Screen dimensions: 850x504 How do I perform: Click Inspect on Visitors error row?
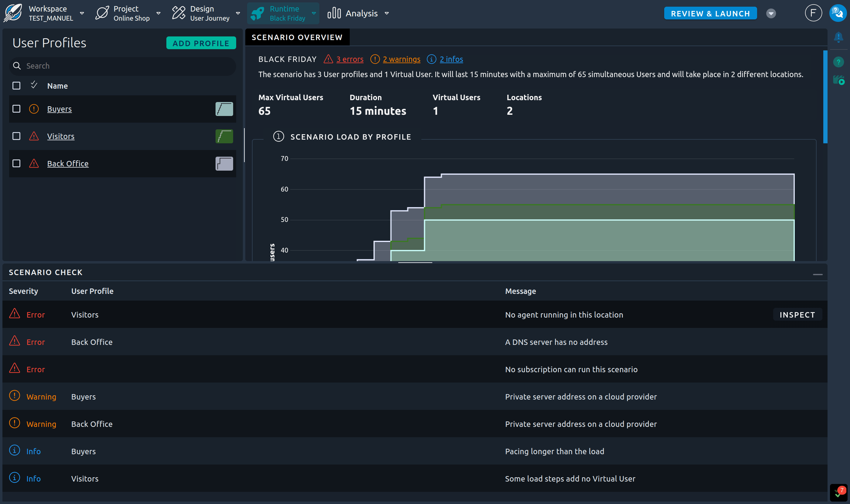(797, 315)
